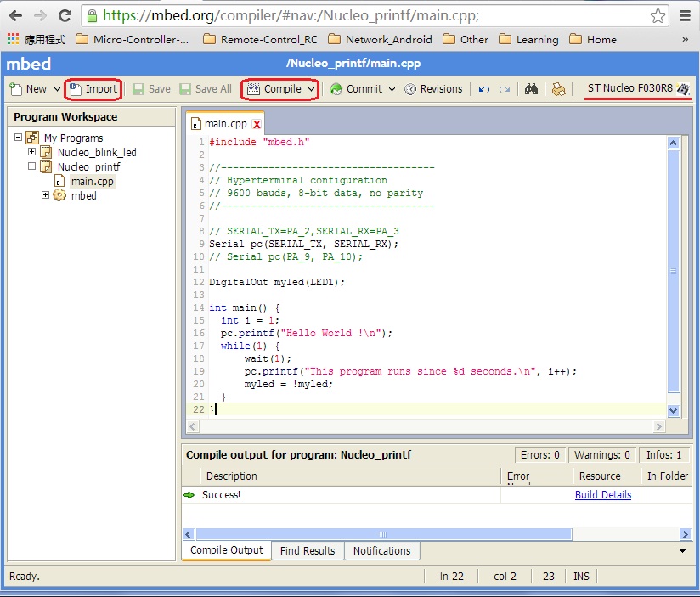Open Find with the binoculars icon
700x597 pixels.
(x=531, y=89)
